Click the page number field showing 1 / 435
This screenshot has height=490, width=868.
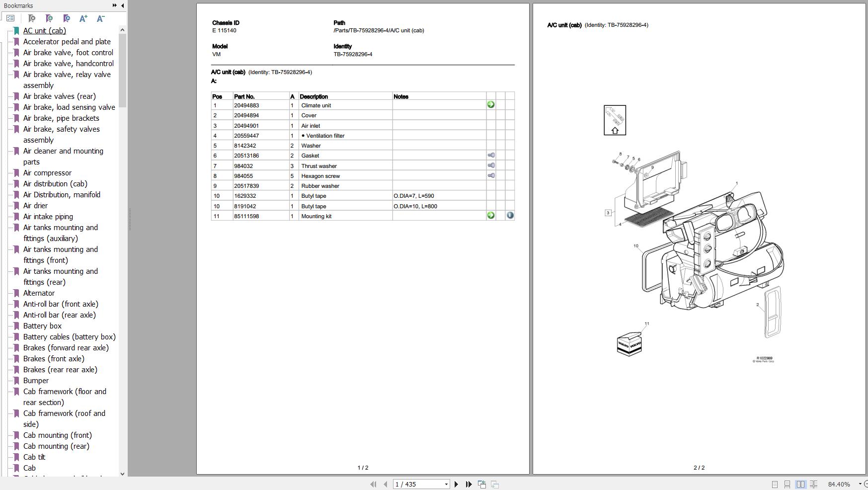point(418,485)
